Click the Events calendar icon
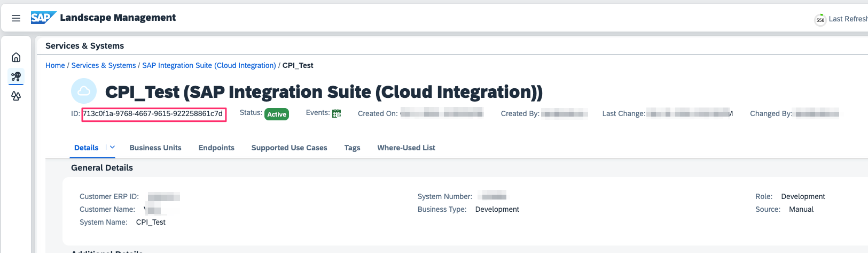The height and width of the screenshot is (253, 868). coord(337,113)
